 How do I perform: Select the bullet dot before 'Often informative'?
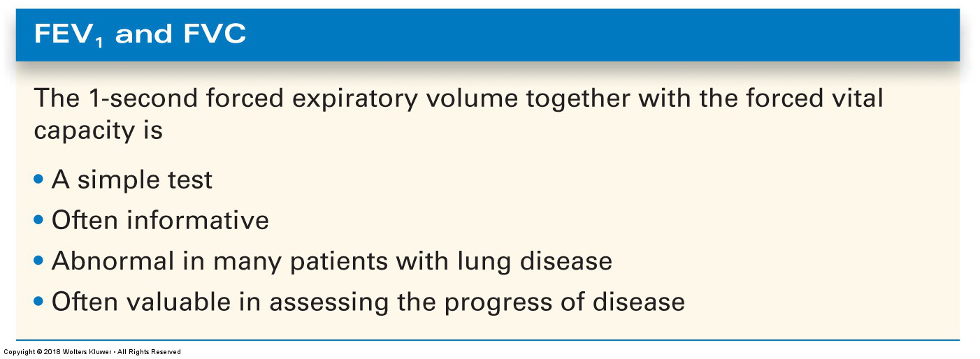(38, 221)
